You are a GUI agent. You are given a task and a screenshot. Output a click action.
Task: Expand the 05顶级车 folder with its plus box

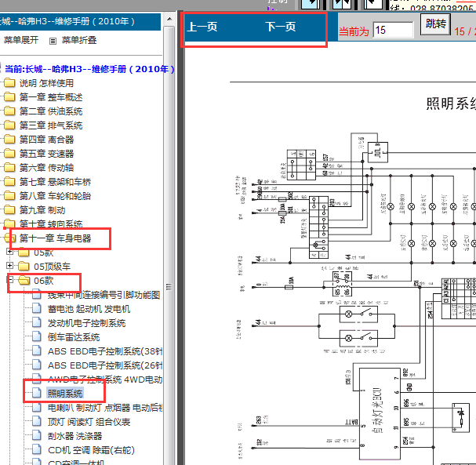click(x=9, y=266)
